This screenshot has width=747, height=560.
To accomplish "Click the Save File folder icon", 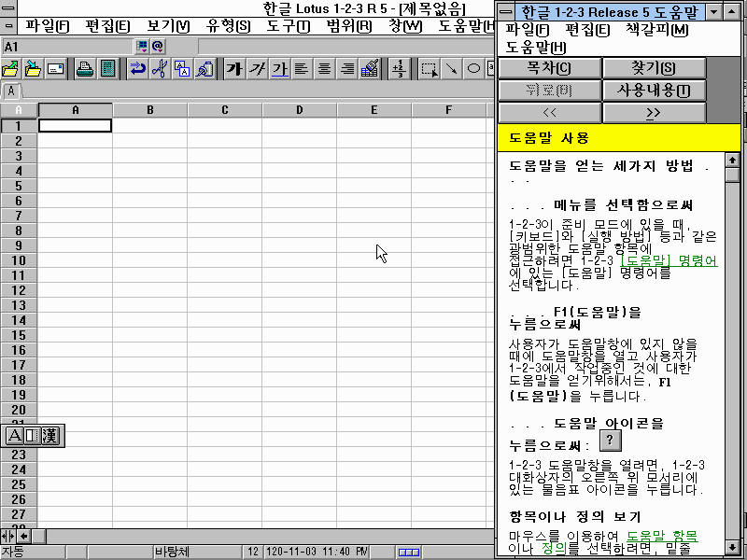I will point(33,69).
